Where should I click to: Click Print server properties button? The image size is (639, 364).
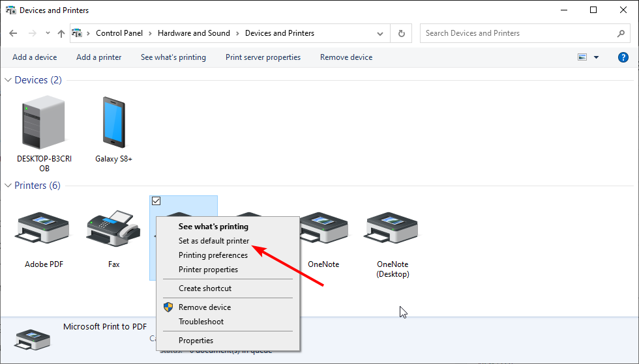(x=263, y=57)
